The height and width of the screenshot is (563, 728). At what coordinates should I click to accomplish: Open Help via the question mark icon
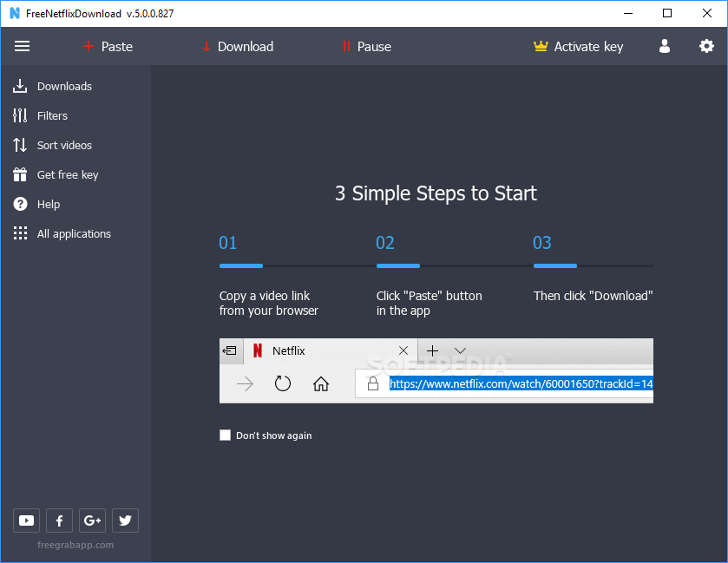pos(19,204)
